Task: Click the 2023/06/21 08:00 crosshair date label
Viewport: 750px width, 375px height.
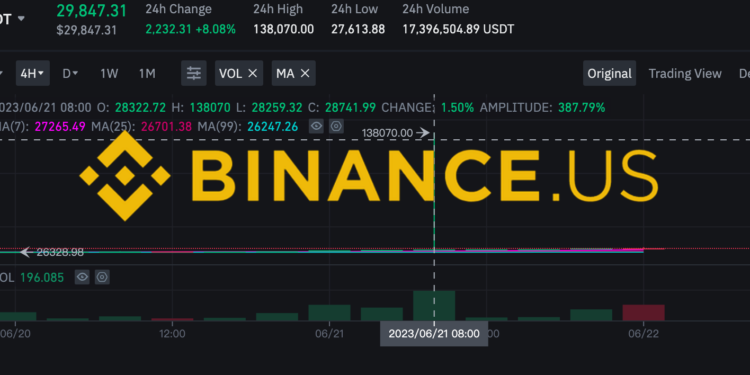Action: pyautogui.click(x=434, y=333)
